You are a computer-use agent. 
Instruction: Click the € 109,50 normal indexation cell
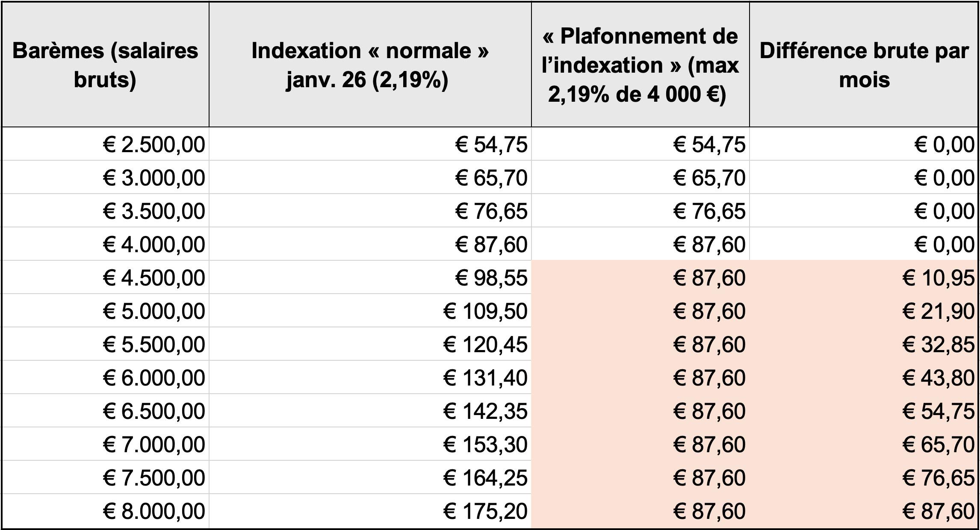click(x=485, y=311)
